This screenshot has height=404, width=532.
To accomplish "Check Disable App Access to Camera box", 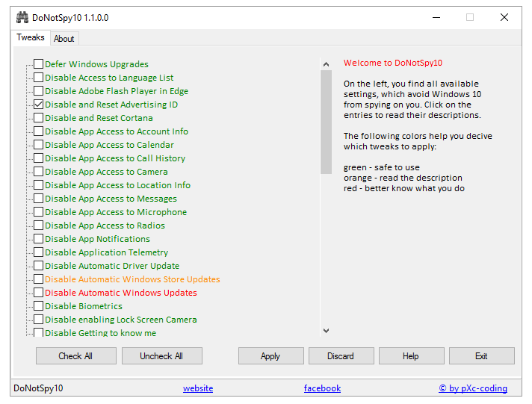I will [39, 172].
